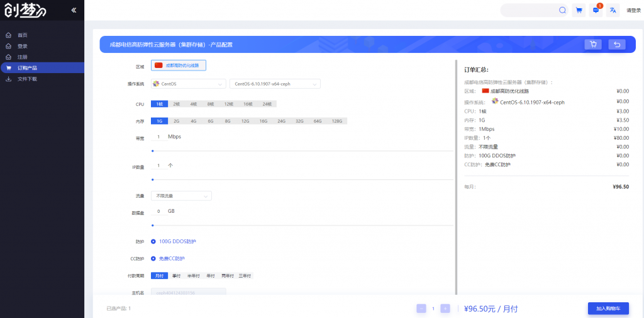Expand the CentOS-6.10.1907-x64-ceph version dropdown

pos(275,84)
